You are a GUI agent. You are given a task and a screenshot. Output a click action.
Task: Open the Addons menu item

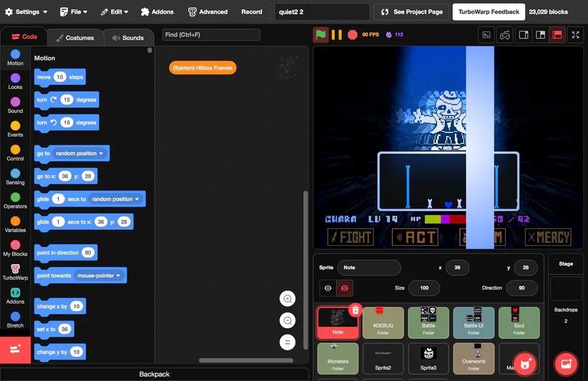coord(157,12)
